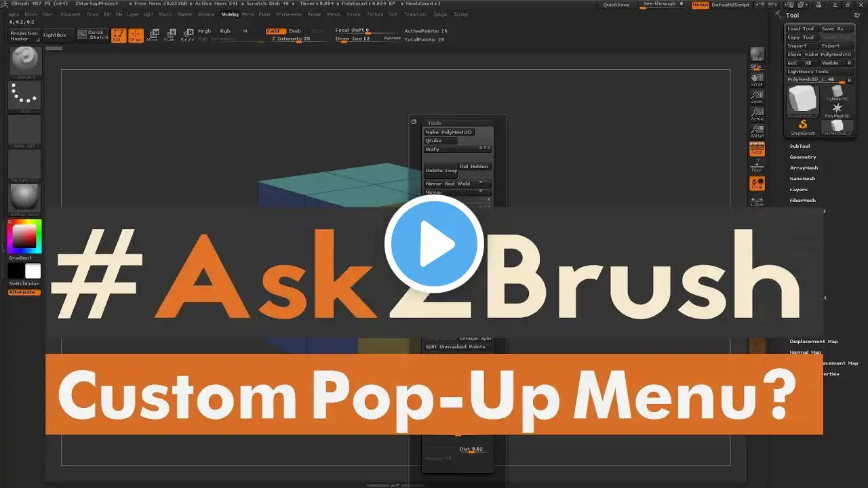This screenshot has width=868, height=488.
Task: Toggle the Floor grid icon
Action: [x=757, y=165]
